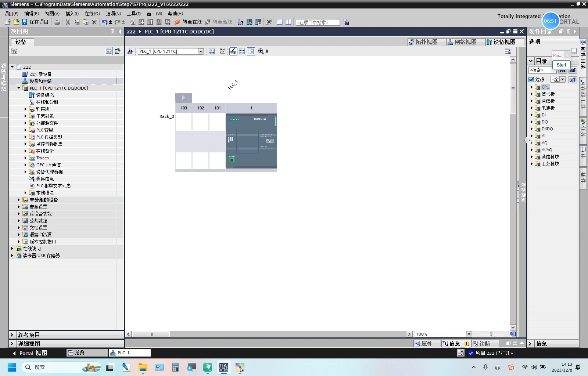This screenshot has width=588, height=376.
Task: Click the new project toolbar icon
Action: [x=8, y=22]
